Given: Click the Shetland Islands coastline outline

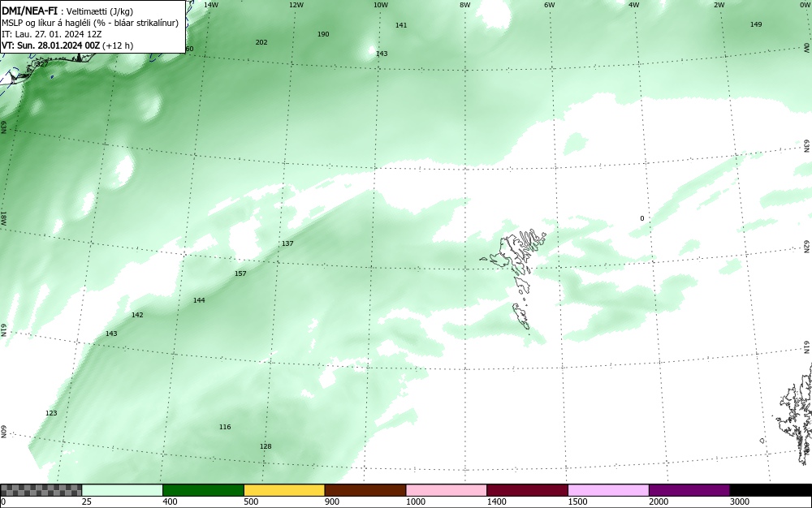Looking at the screenshot, I should click(797, 414).
